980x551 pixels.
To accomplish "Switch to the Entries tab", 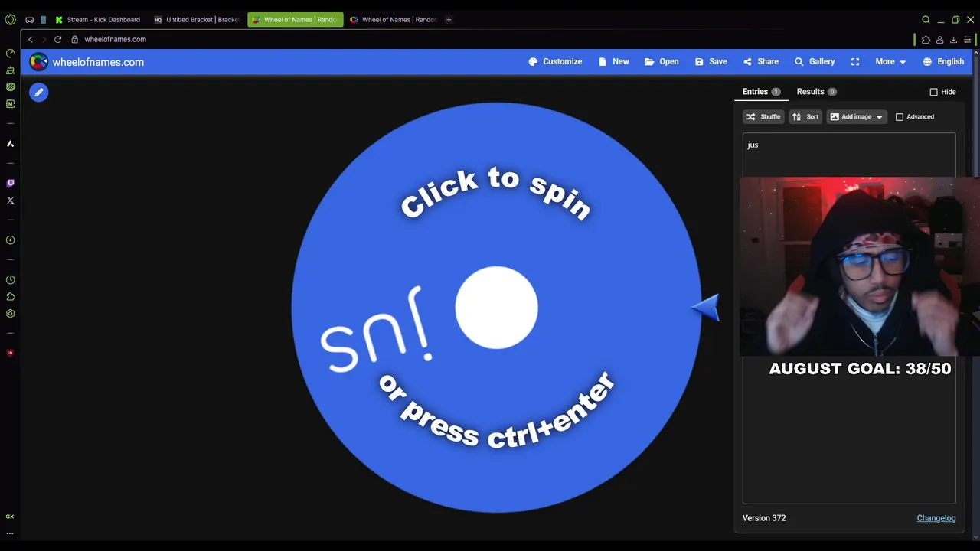I will (761, 92).
